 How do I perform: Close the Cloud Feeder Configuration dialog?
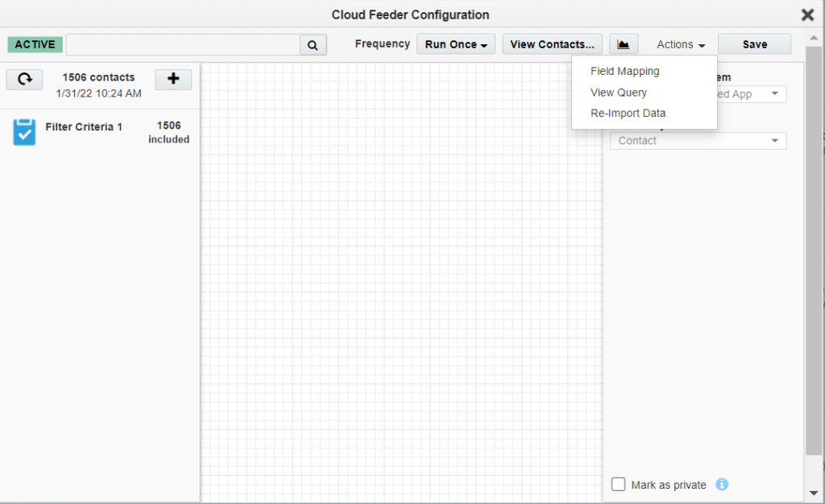pos(807,14)
